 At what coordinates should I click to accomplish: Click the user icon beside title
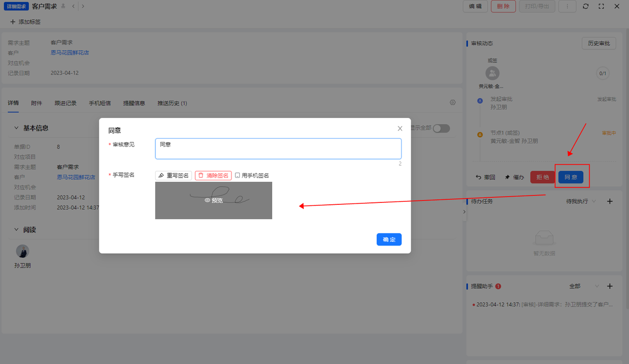(63, 6)
